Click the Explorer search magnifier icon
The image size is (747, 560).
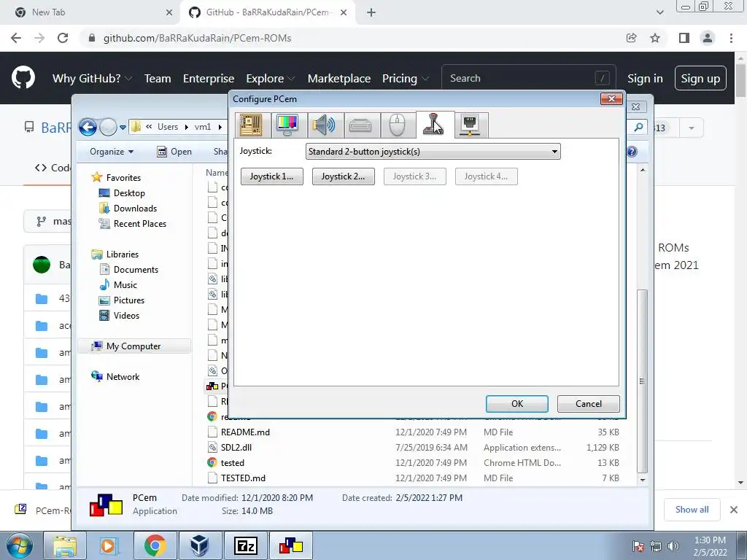(638, 127)
